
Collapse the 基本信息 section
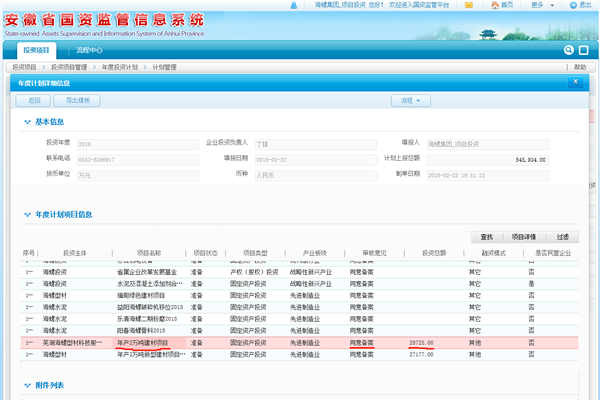tap(27, 122)
